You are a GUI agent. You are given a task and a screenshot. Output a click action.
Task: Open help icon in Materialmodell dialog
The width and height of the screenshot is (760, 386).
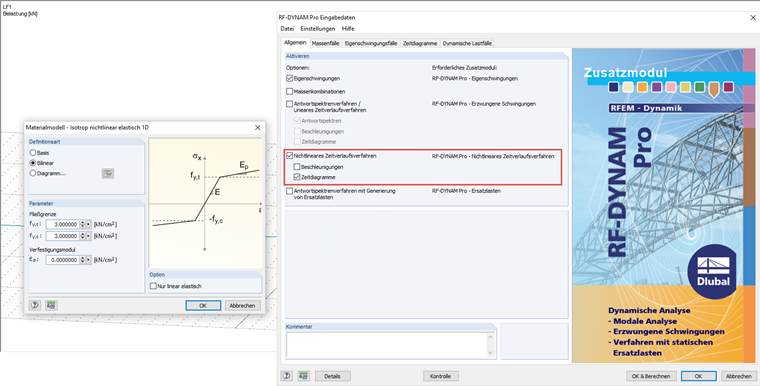[35, 306]
